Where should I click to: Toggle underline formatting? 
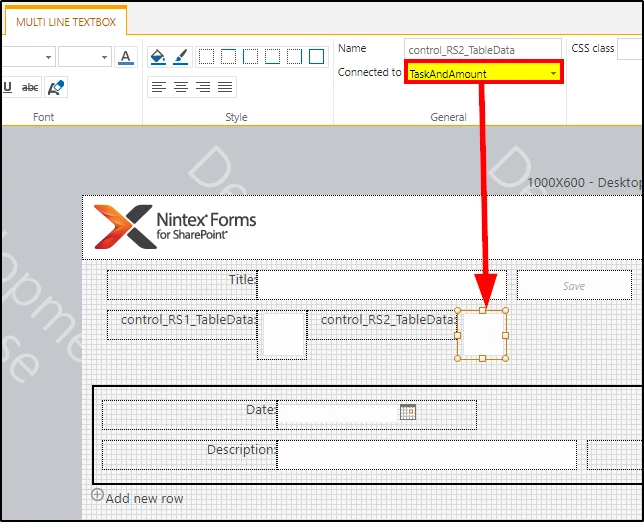click(x=7, y=87)
